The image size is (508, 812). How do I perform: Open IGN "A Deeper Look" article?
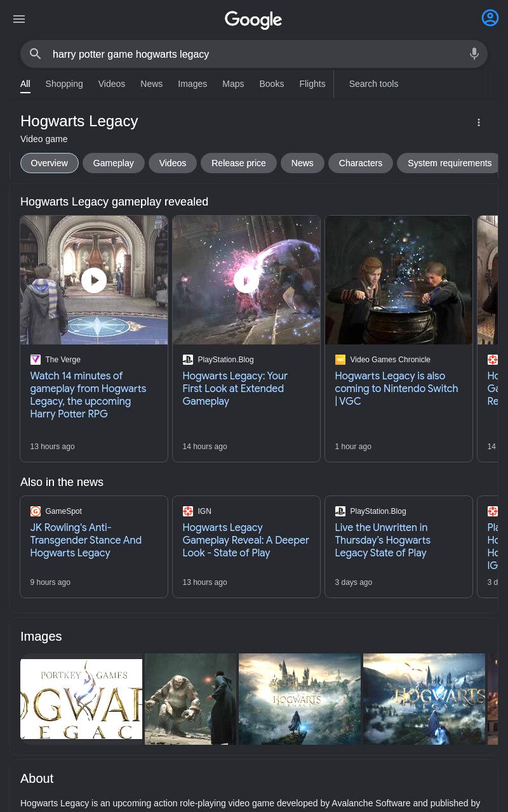point(246,540)
